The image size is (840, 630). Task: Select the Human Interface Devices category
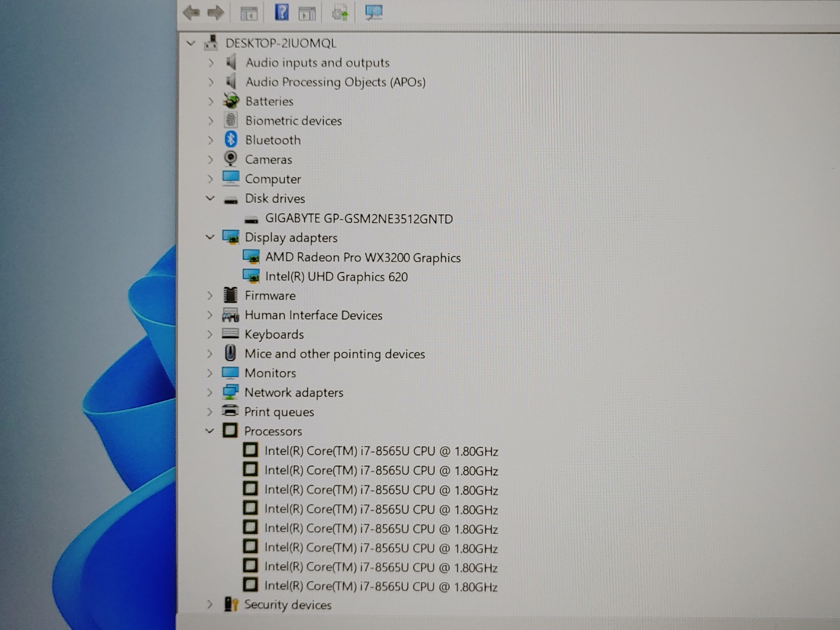point(313,315)
